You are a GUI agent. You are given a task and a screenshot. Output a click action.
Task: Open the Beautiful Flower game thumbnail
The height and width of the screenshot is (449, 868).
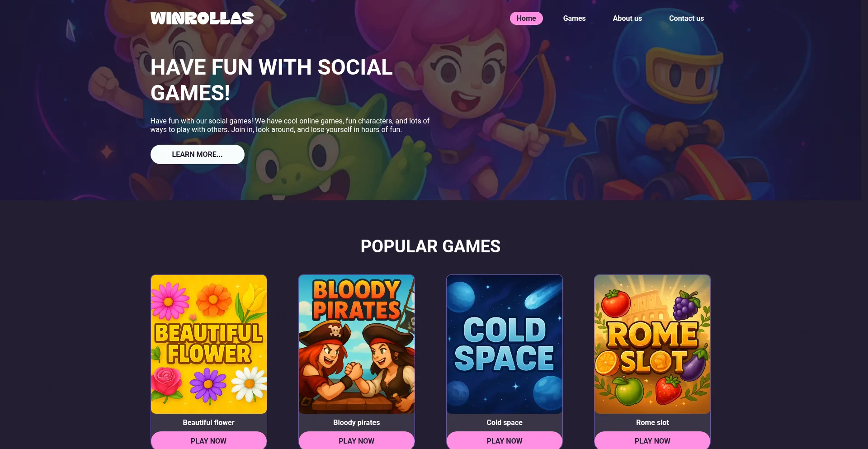(209, 344)
